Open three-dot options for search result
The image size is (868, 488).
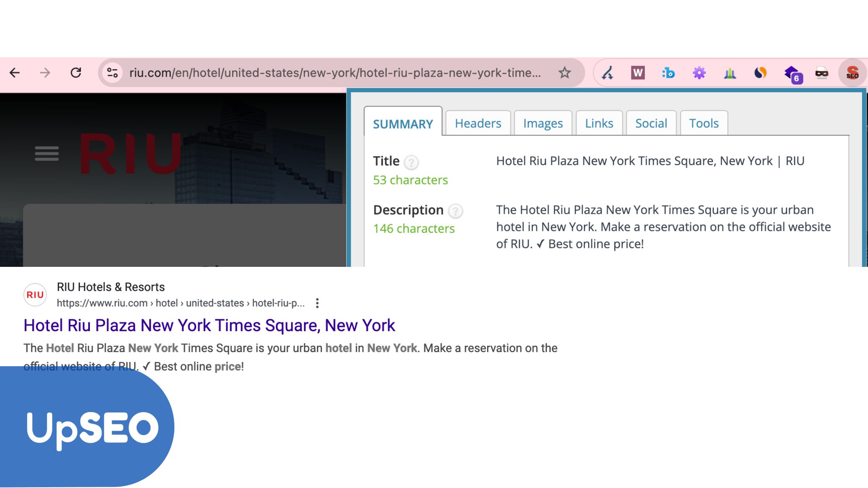coord(317,303)
